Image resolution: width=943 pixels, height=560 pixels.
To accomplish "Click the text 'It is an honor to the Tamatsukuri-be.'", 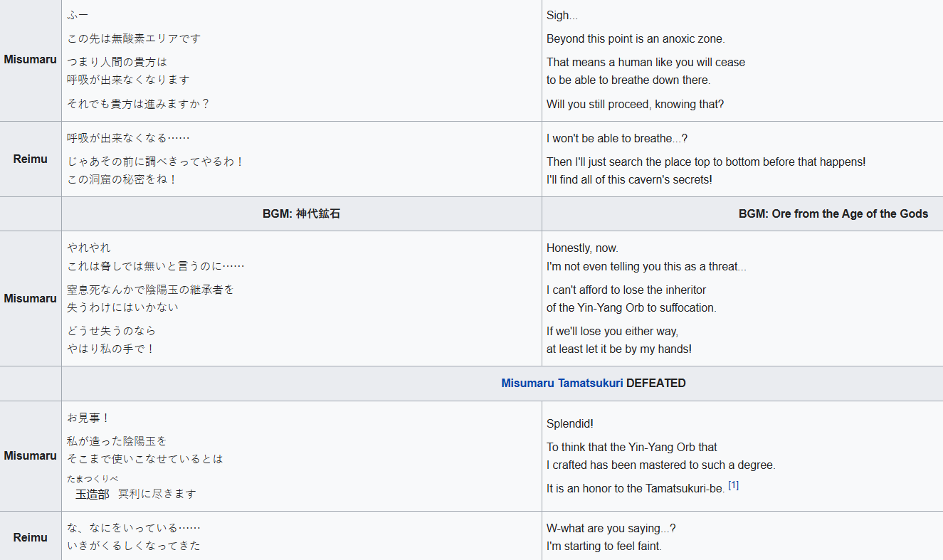I will [x=636, y=488].
